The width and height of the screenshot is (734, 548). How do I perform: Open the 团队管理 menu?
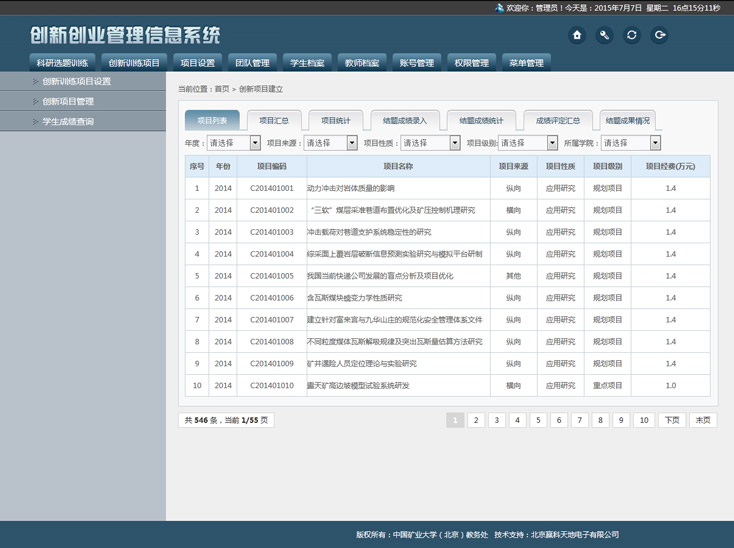click(252, 63)
